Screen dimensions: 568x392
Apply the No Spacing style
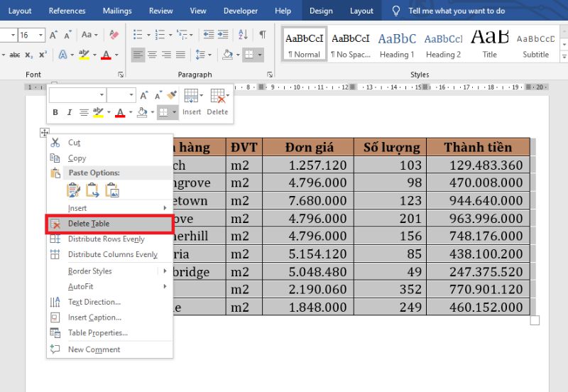point(351,45)
